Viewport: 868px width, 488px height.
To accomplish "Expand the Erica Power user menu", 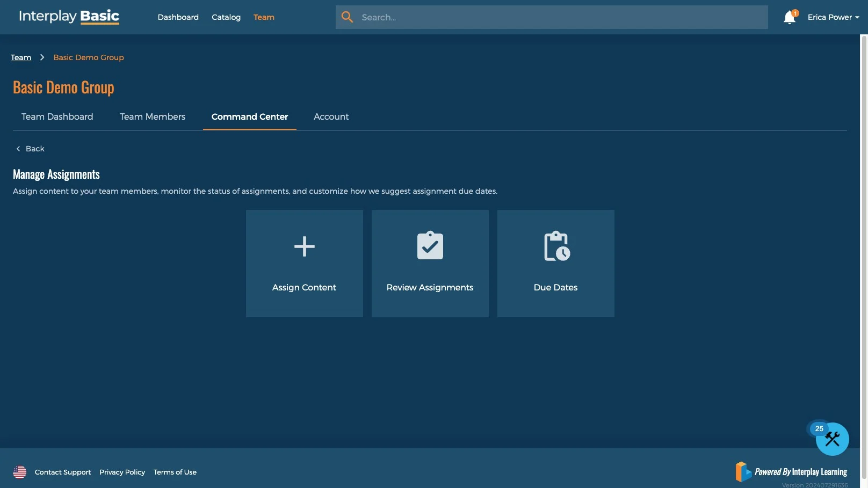I will (834, 17).
